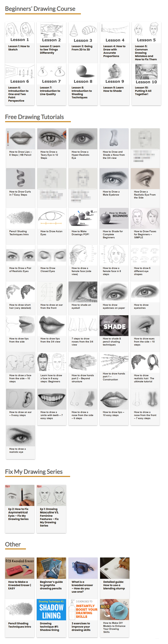Viewport: 168px width, 644px height.
Task: Click the DIY Kneaded Eraser thumbnail
Action: coord(20,568)
